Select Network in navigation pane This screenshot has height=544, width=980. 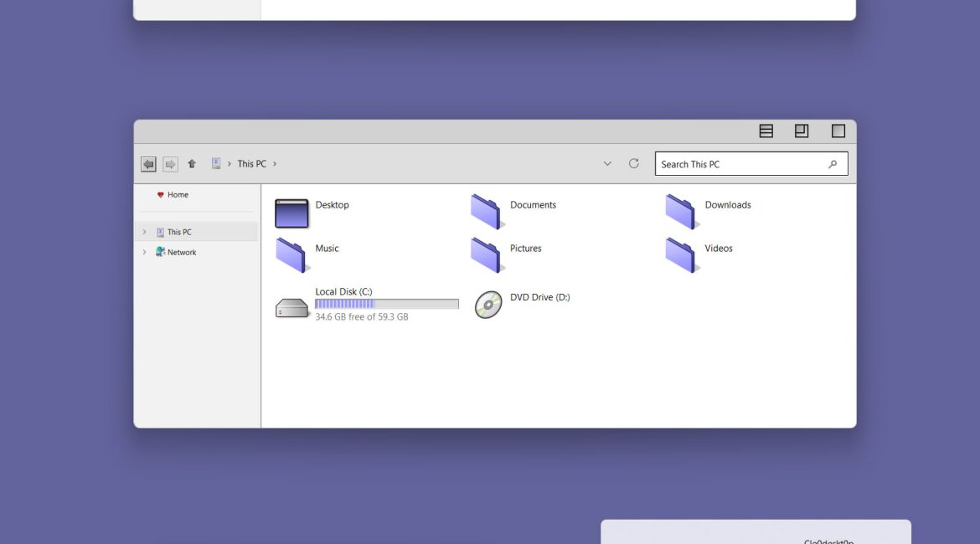click(x=181, y=253)
